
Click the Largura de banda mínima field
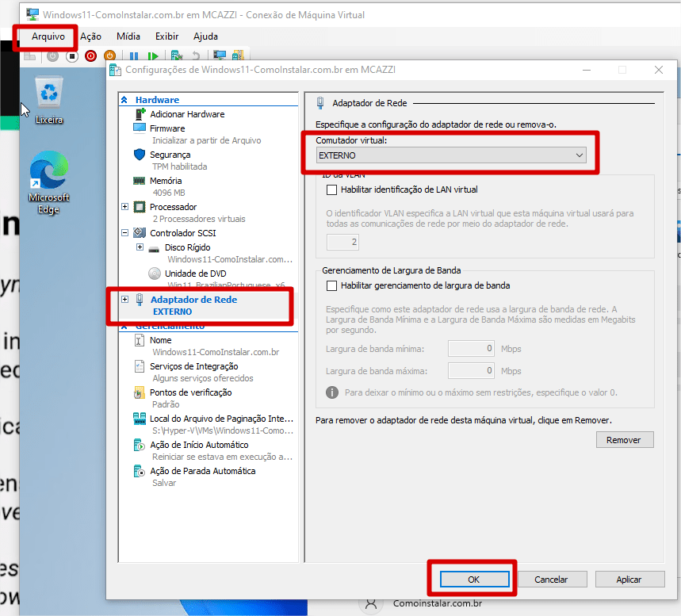point(471,349)
